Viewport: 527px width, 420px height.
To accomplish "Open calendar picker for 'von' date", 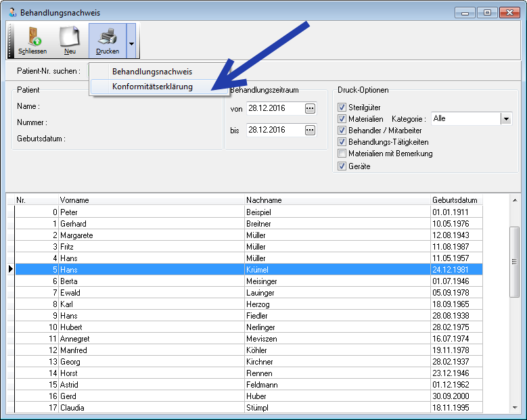I will tap(310, 108).
